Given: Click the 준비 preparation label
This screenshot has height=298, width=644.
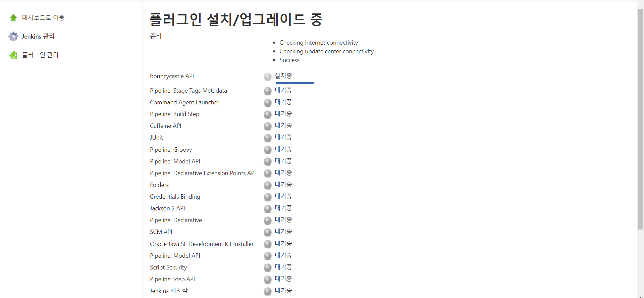Looking at the screenshot, I should coord(156,36).
